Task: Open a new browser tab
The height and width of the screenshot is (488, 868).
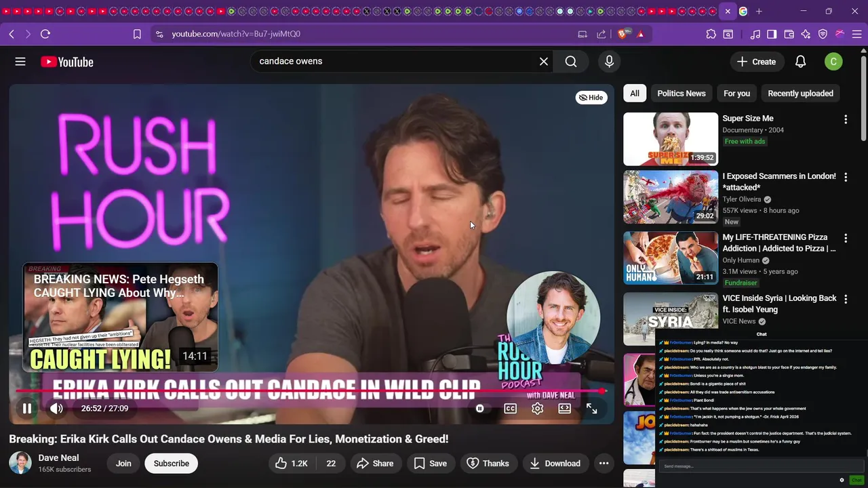Action: (x=759, y=12)
